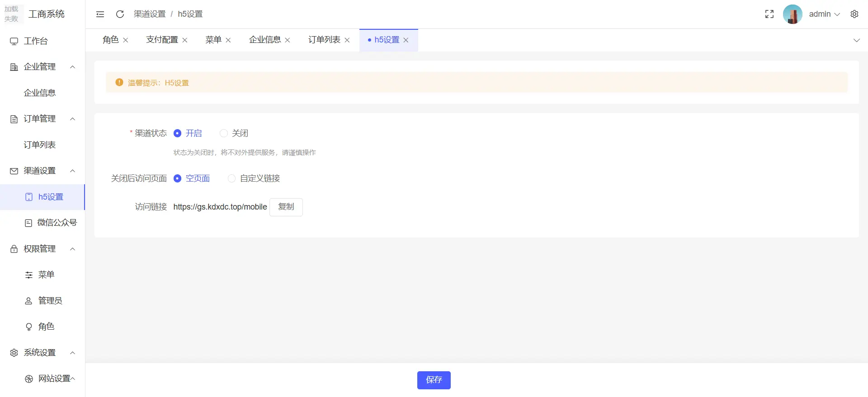Click the 权限管理 lock icon
Viewport: 868px width, 397px height.
[x=14, y=249]
